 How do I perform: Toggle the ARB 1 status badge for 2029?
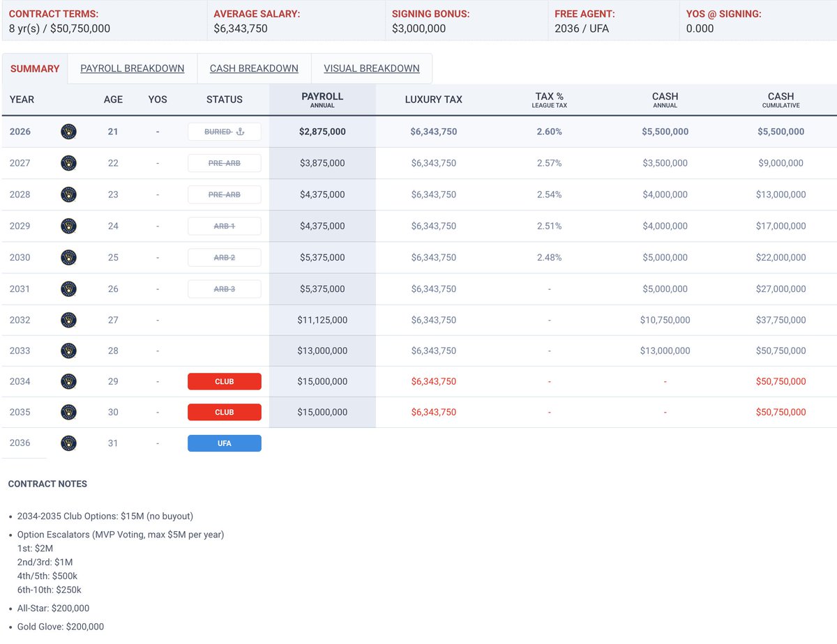pyautogui.click(x=224, y=226)
